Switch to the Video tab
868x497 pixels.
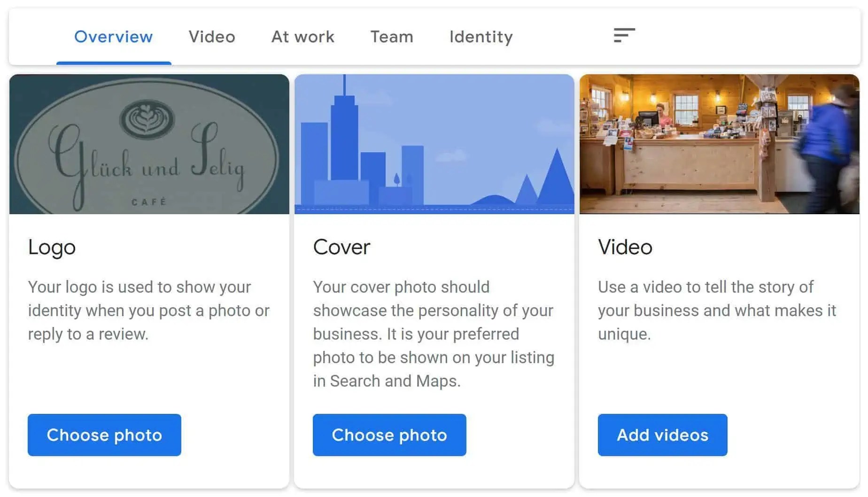212,37
